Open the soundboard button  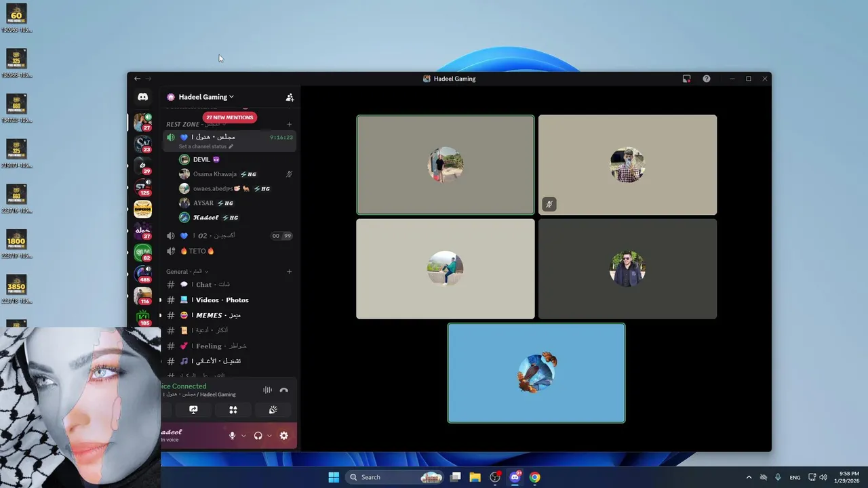pyautogui.click(x=273, y=409)
